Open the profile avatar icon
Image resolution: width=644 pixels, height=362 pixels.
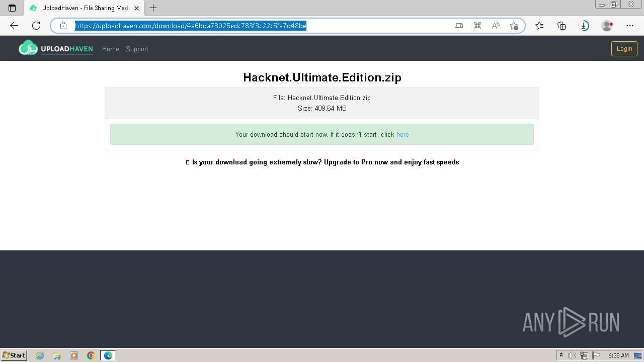pos(607,26)
